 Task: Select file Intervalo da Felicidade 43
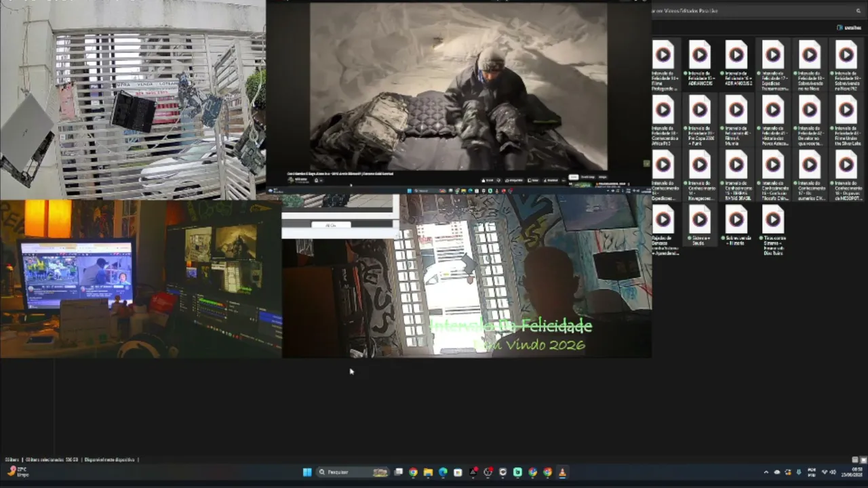pyautogui.click(x=846, y=120)
